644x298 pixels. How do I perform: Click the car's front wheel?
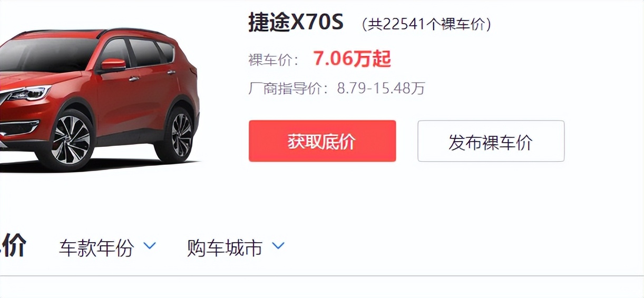point(71,140)
